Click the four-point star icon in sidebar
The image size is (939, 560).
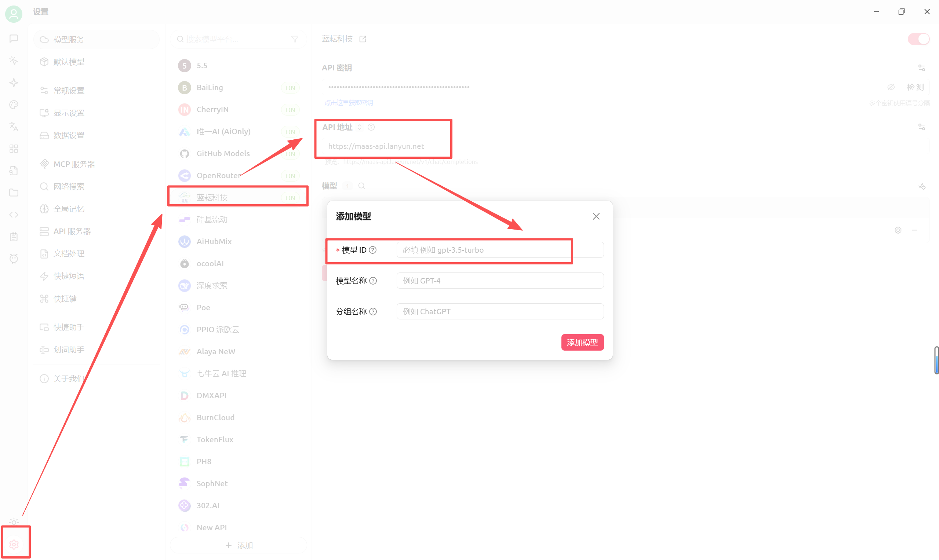coord(14,83)
